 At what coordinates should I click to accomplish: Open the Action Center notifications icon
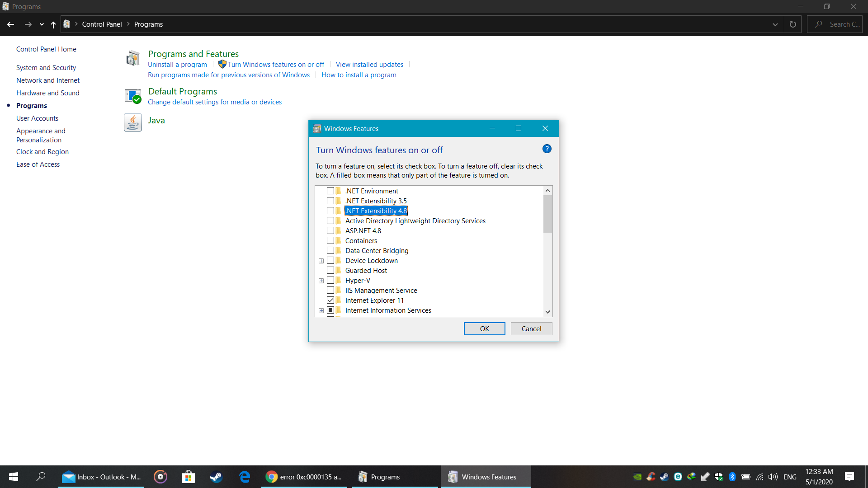pos(849,477)
